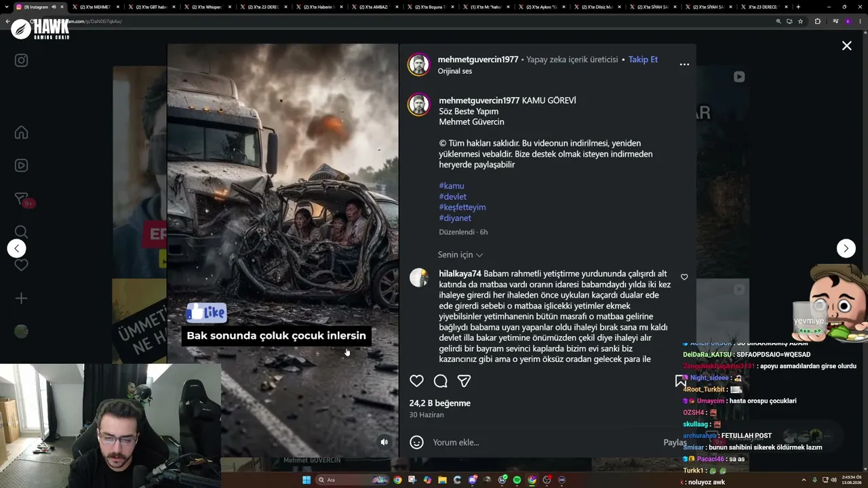Open profile avatar in sidebar

click(21, 331)
